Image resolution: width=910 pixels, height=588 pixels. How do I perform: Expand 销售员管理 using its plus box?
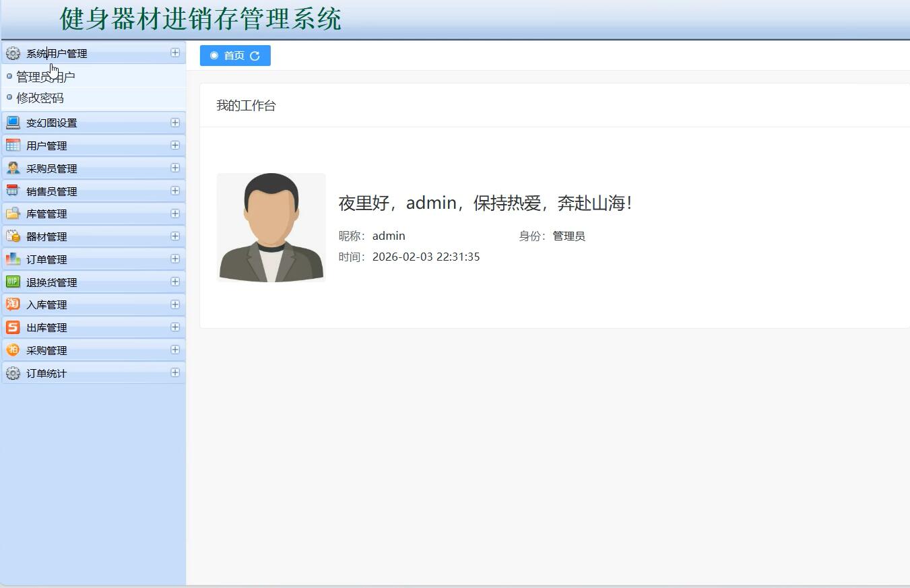(x=175, y=191)
